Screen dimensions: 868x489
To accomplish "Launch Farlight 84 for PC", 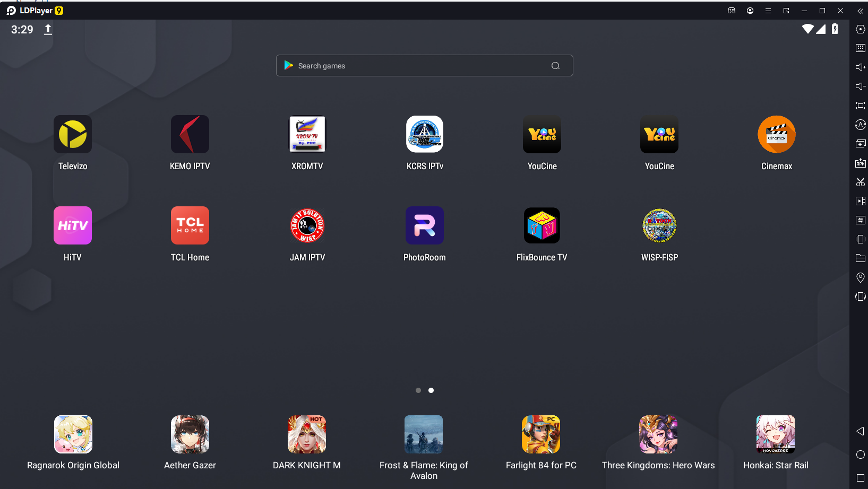I will coord(541,434).
